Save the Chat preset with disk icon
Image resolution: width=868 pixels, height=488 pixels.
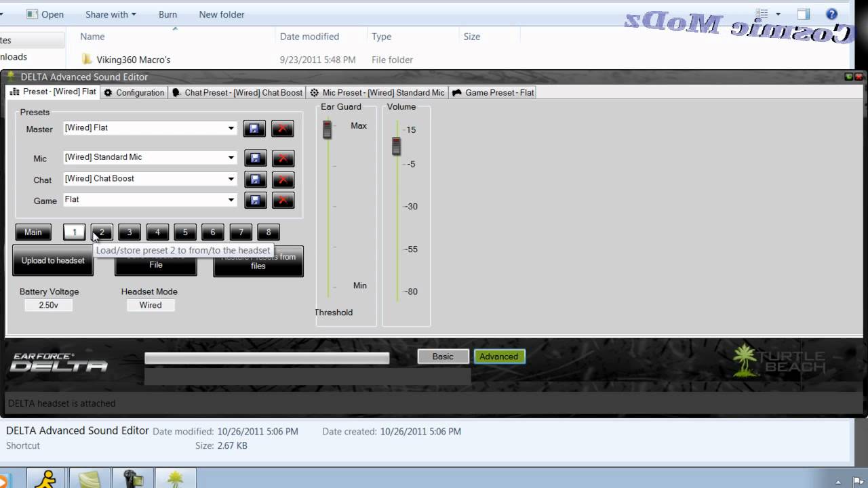click(x=255, y=180)
